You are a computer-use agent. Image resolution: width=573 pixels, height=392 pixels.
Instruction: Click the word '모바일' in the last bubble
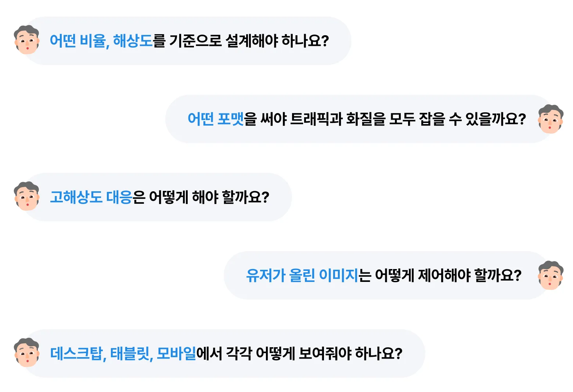tap(177, 353)
